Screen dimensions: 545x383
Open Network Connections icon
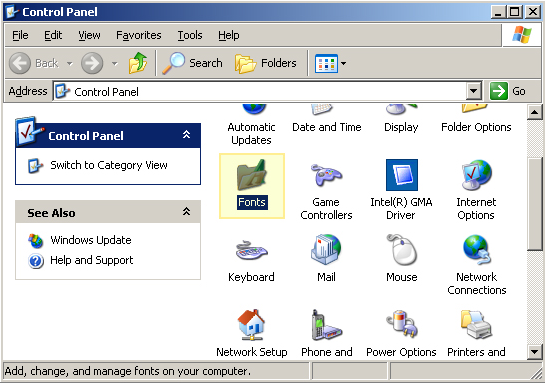tap(477, 250)
